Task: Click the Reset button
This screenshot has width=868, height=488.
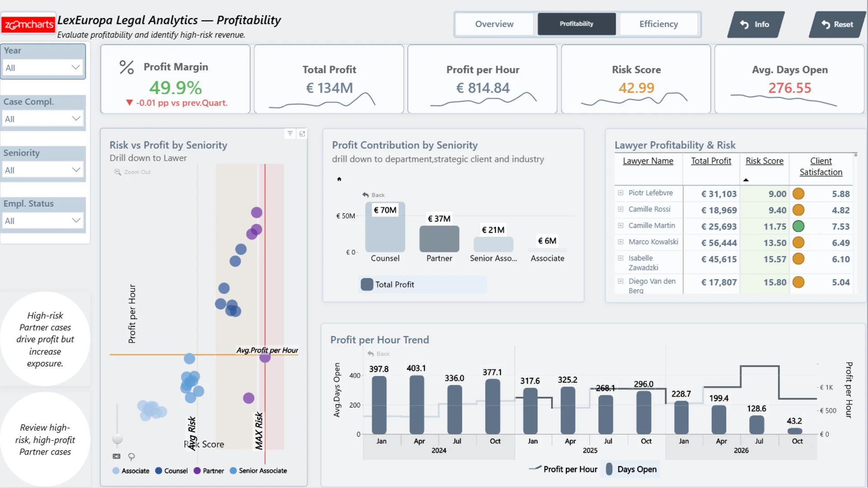Action: pyautogui.click(x=837, y=24)
